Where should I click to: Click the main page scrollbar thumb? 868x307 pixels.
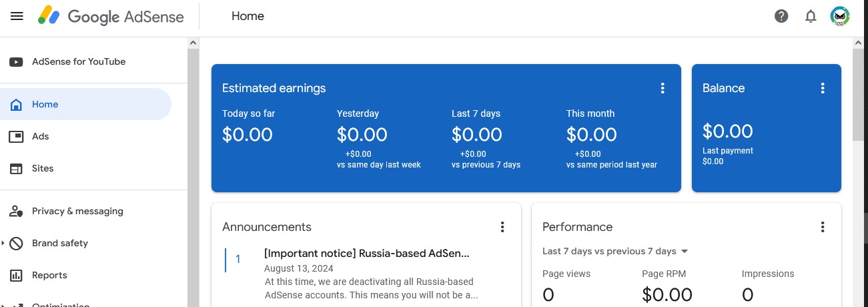pyautogui.click(x=860, y=93)
